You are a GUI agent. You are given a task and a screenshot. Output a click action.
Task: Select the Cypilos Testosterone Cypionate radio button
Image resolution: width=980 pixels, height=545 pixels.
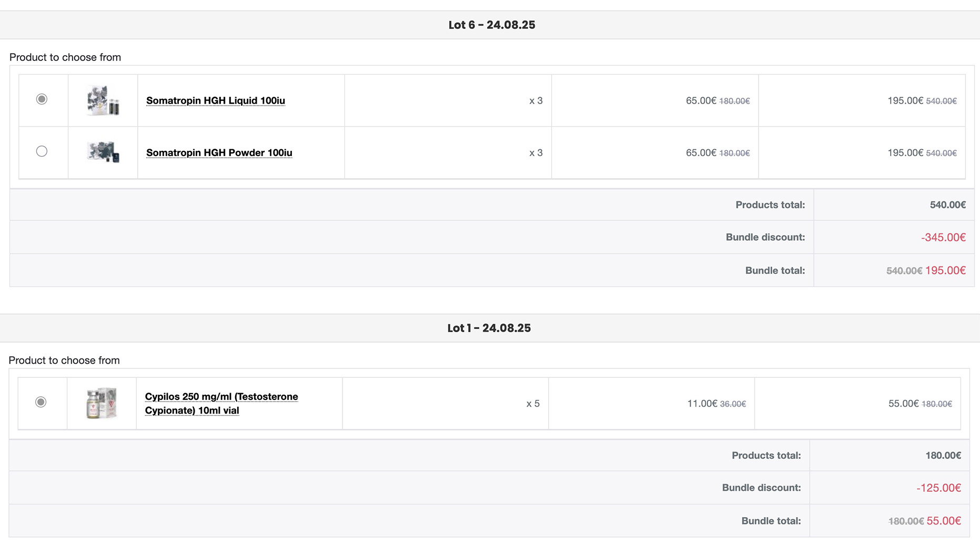(x=41, y=402)
